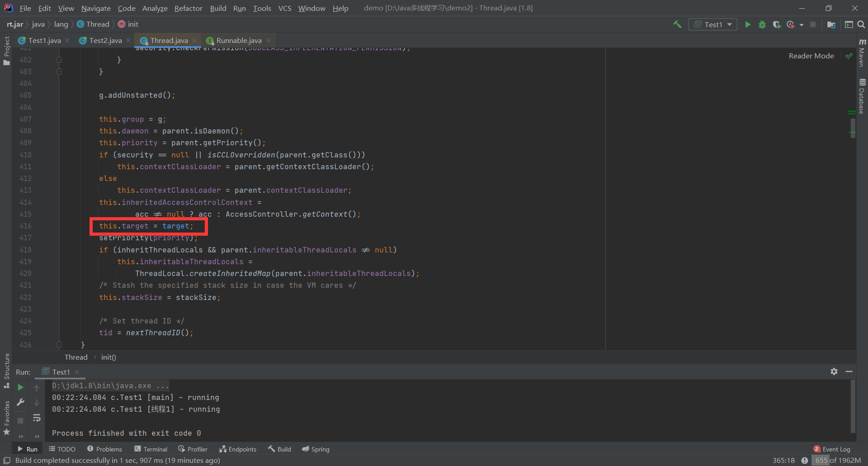Toggle Reader Mode in editor
The height and width of the screenshot is (466, 868).
click(811, 56)
